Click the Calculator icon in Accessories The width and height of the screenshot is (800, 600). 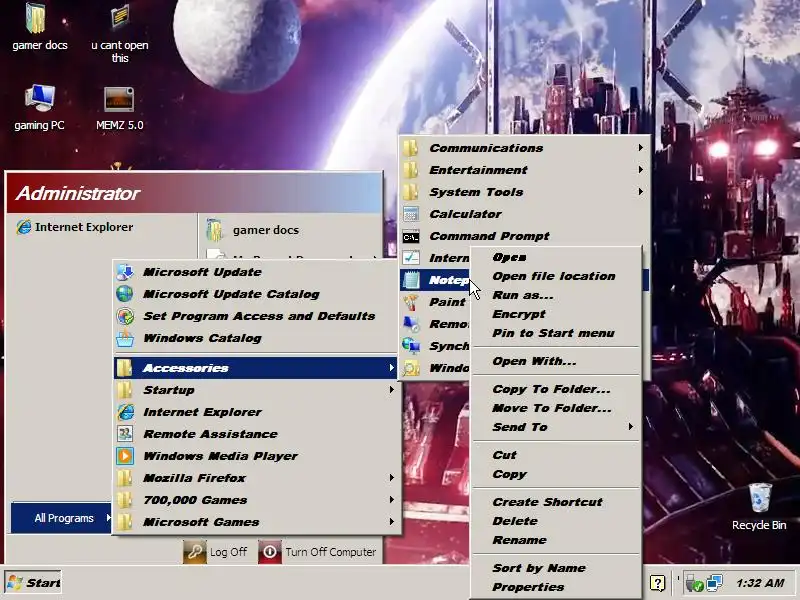point(411,214)
